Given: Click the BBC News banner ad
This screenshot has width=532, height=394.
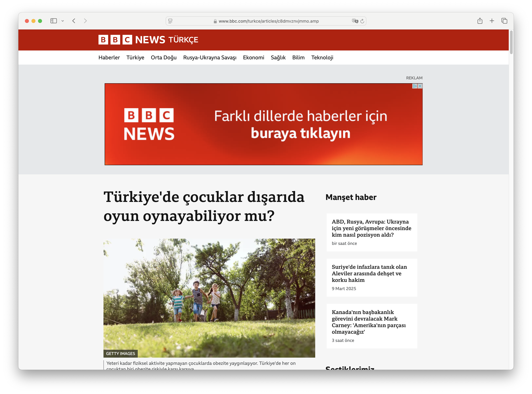Looking at the screenshot, I should tap(264, 124).
